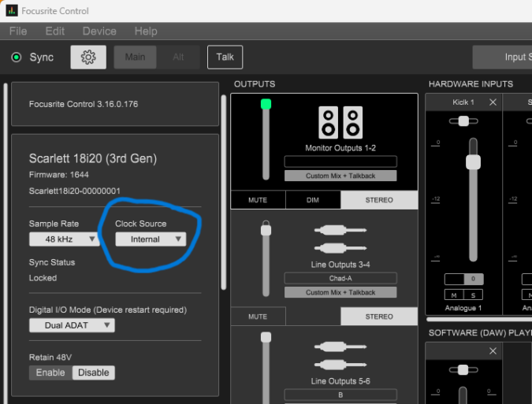Open the settings gear panel
This screenshot has width=532, height=404.
click(x=88, y=57)
